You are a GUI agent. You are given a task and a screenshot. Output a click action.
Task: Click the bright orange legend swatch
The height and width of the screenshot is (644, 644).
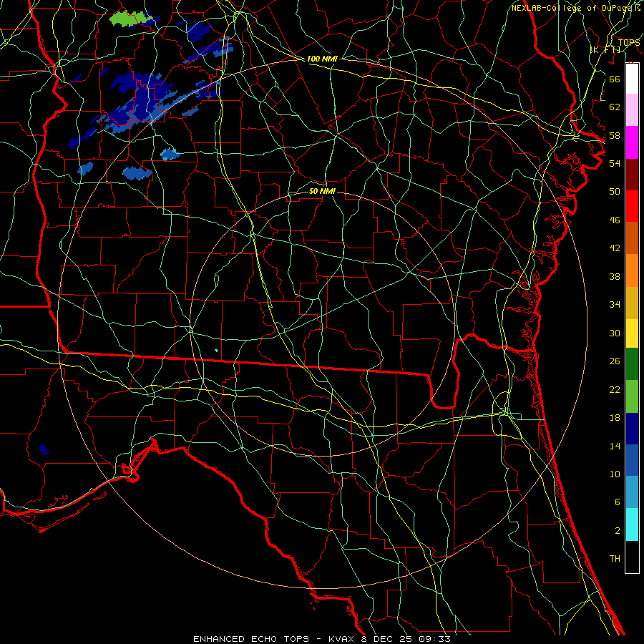point(632,270)
